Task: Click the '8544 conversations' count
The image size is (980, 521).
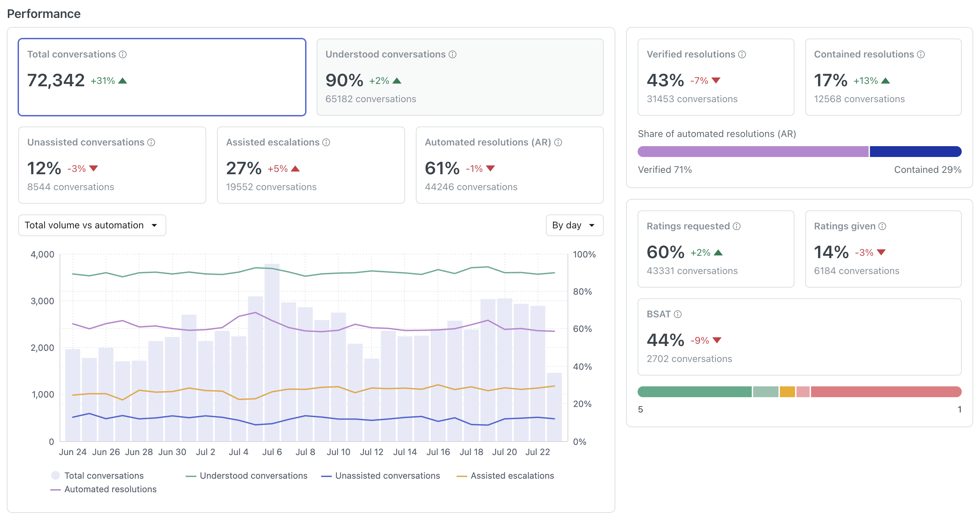Action: tap(71, 187)
